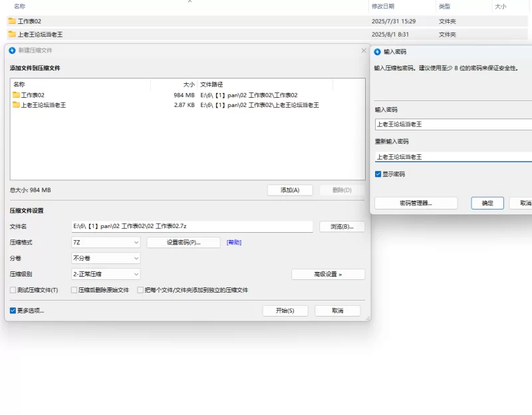Sort Explorer list by 修改日期 column header
The height and width of the screenshot is (415, 532).
tap(383, 6)
